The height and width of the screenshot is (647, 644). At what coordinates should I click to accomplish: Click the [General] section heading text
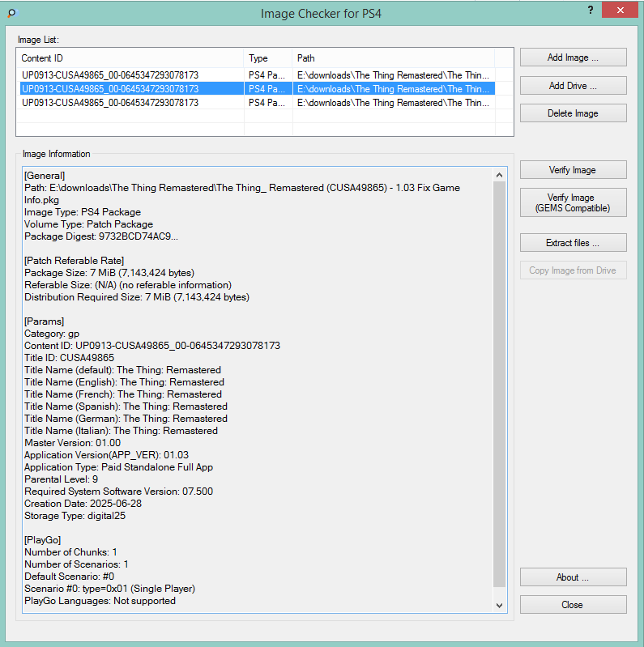click(x=45, y=176)
